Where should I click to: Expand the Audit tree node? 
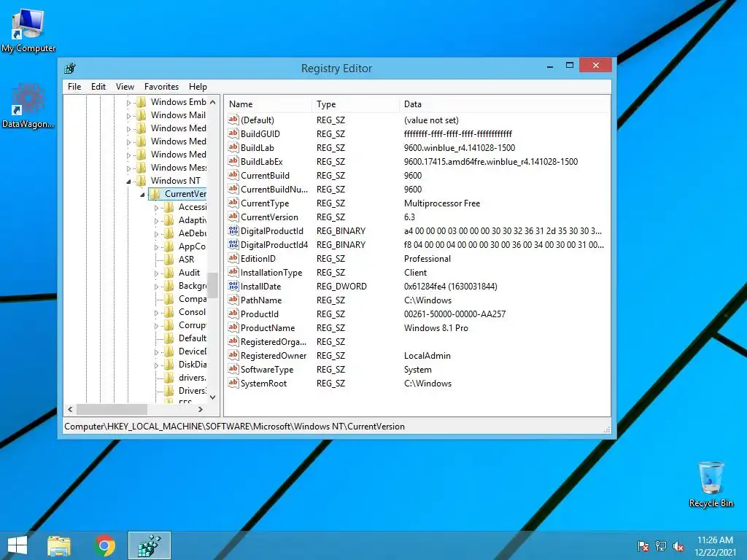pyautogui.click(x=156, y=273)
